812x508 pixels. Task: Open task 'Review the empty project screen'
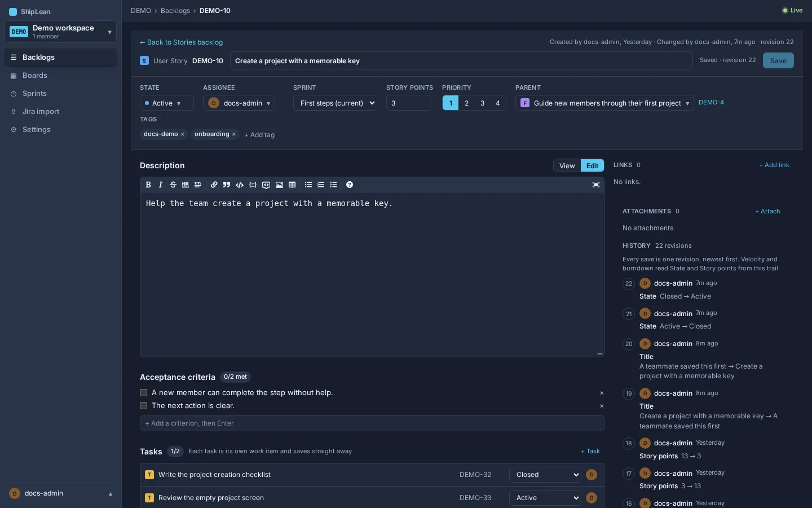[x=211, y=498]
